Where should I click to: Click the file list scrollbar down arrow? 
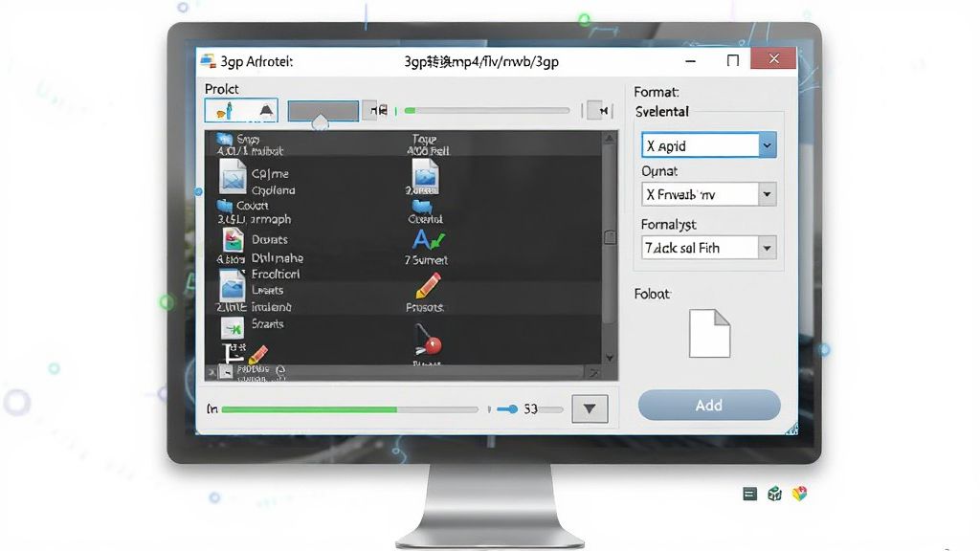[x=610, y=358]
